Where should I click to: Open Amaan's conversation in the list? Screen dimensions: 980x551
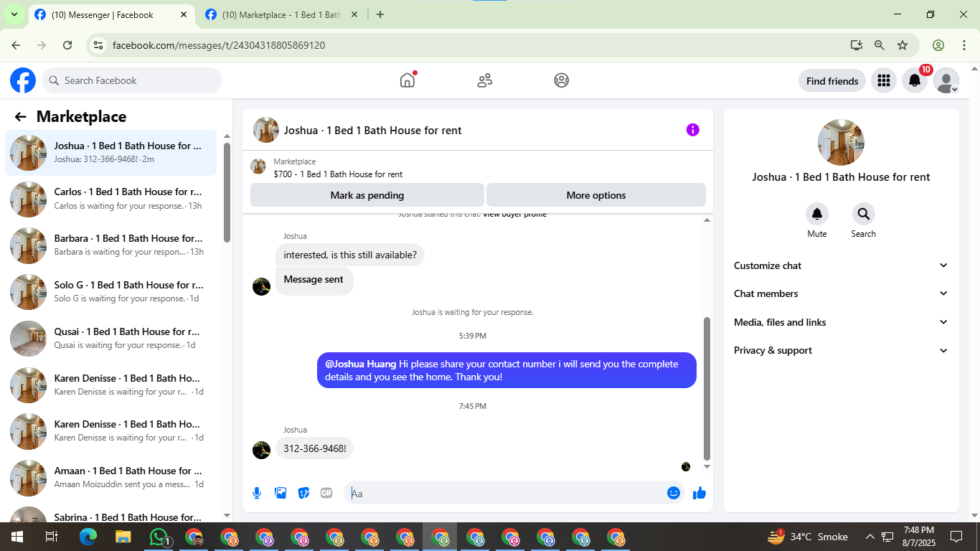(111, 478)
